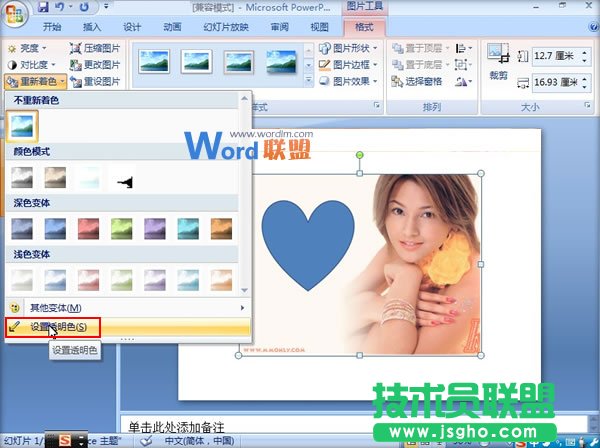The height and width of the screenshot is (448, 600).
Task: Open the 图片效果 picture effects dropdown
Action: click(348, 81)
